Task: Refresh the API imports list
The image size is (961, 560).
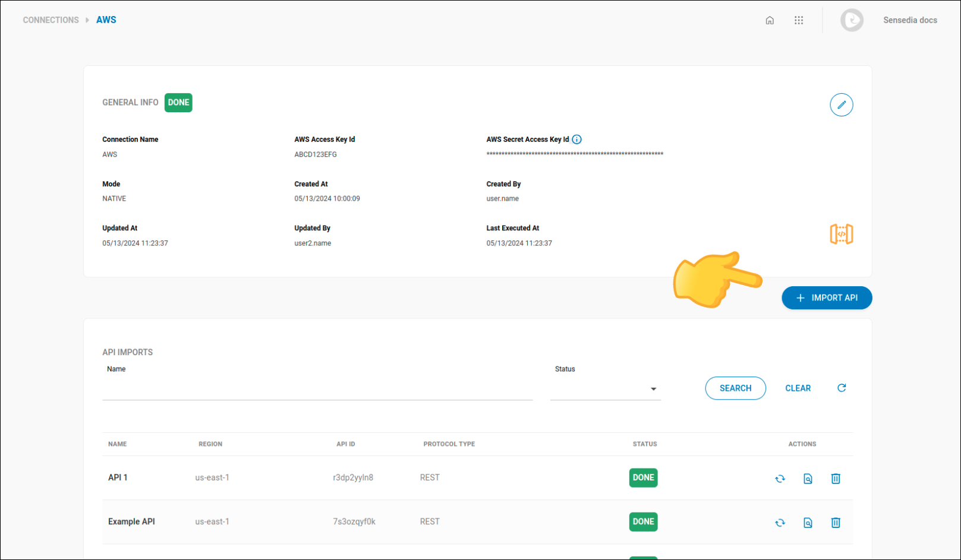Action: point(841,388)
